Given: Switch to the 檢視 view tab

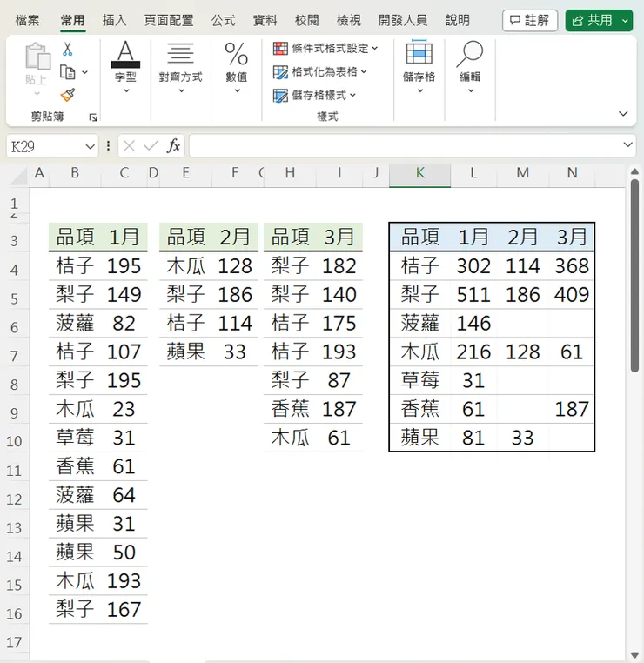Looking at the screenshot, I should pos(348,20).
